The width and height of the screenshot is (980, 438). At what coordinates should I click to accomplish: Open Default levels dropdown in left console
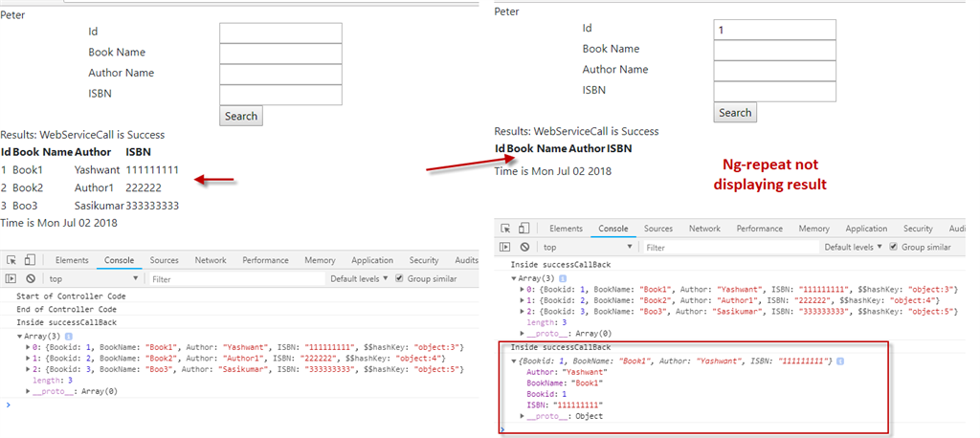[x=360, y=278]
